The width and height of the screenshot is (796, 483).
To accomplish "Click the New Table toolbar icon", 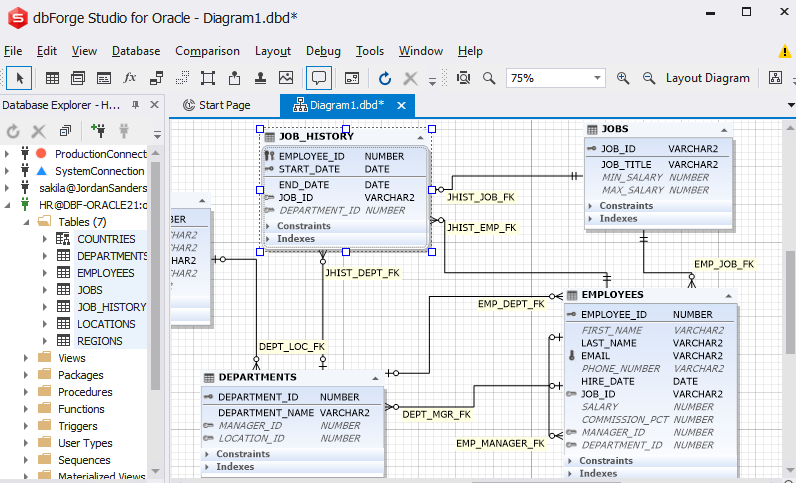I will pyautogui.click(x=52, y=78).
